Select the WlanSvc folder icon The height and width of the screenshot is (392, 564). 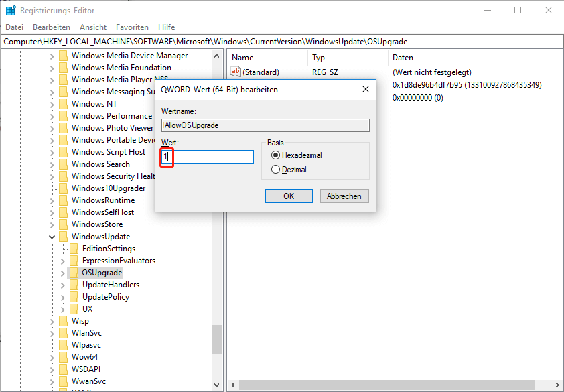64,333
